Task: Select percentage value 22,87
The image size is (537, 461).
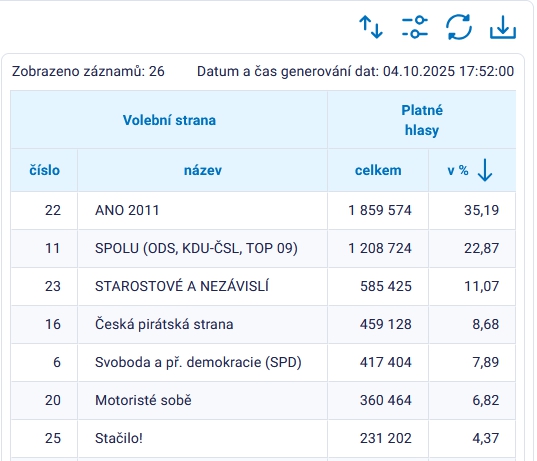Action: point(482,248)
